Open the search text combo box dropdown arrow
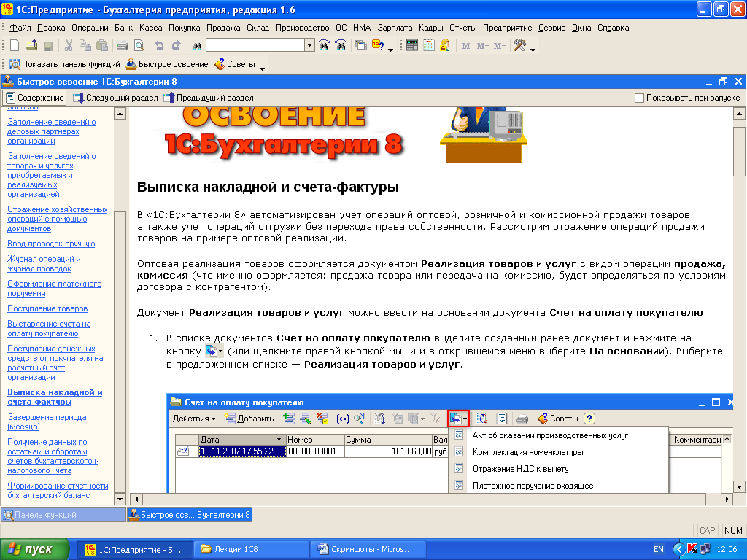Viewport: 747px width, 560px height. coord(309,45)
